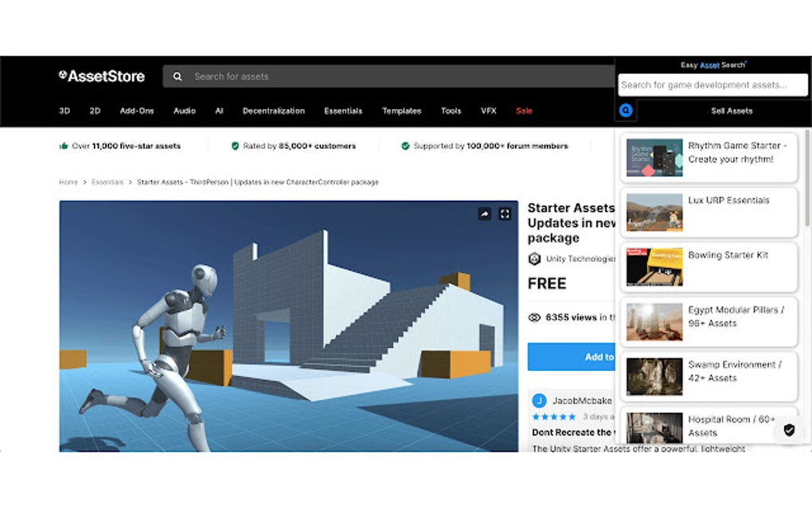Click the game development assets search field

(714, 84)
